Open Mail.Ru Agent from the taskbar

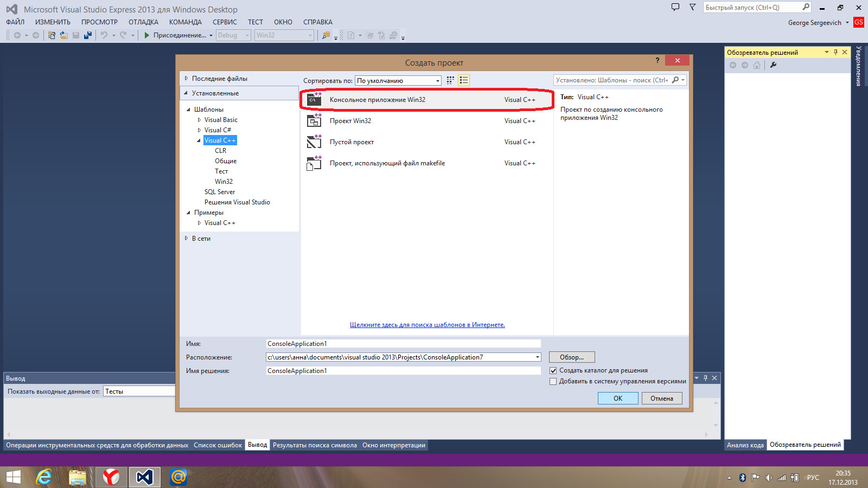[x=178, y=477]
